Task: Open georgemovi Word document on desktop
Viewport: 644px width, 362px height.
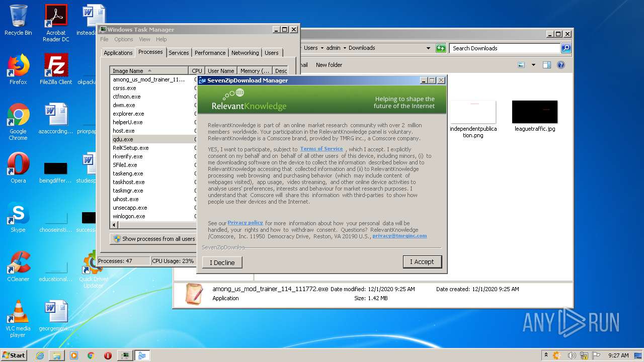Action: (x=56, y=316)
